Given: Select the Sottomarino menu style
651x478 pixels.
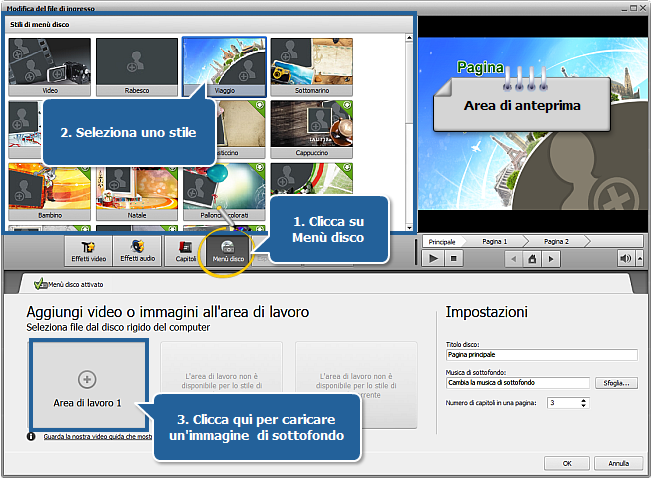Looking at the screenshot, I should (x=311, y=67).
